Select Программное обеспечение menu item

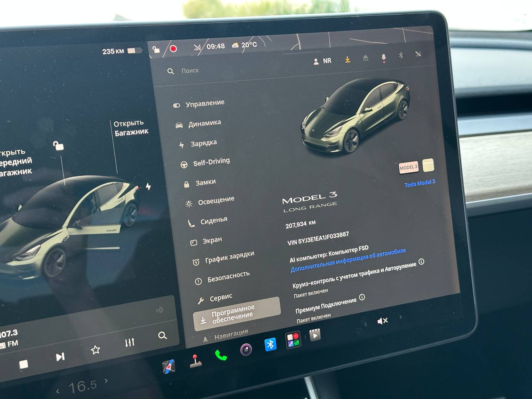(237, 314)
